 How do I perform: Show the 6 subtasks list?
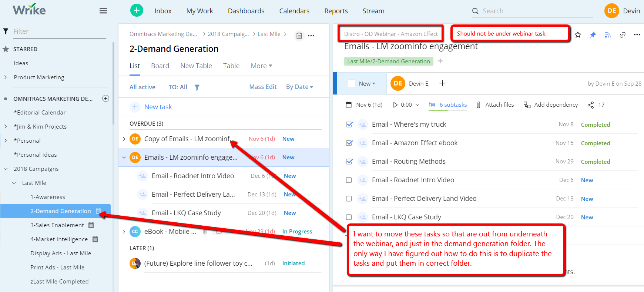pyautogui.click(x=448, y=105)
